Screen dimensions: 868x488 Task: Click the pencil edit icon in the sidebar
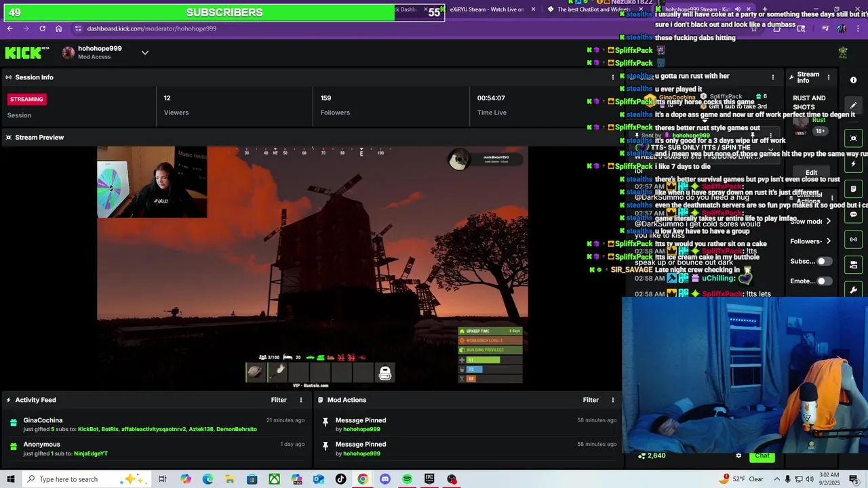(853, 105)
